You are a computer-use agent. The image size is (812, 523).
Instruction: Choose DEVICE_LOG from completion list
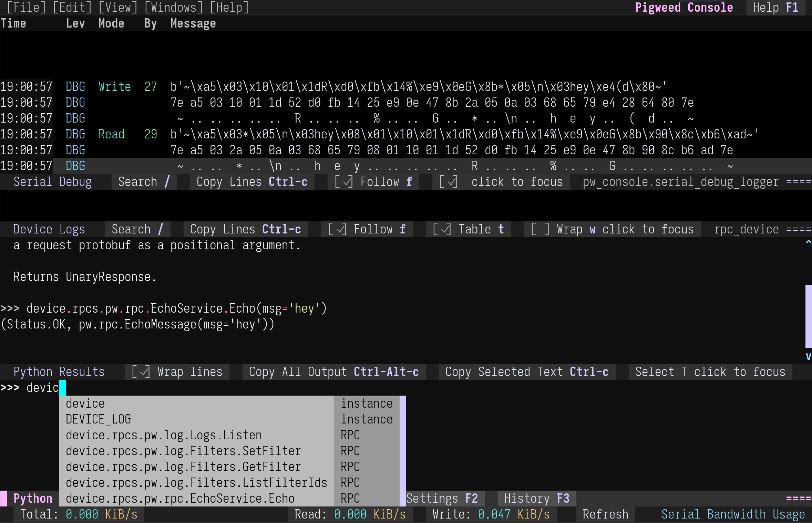pyautogui.click(x=98, y=419)
